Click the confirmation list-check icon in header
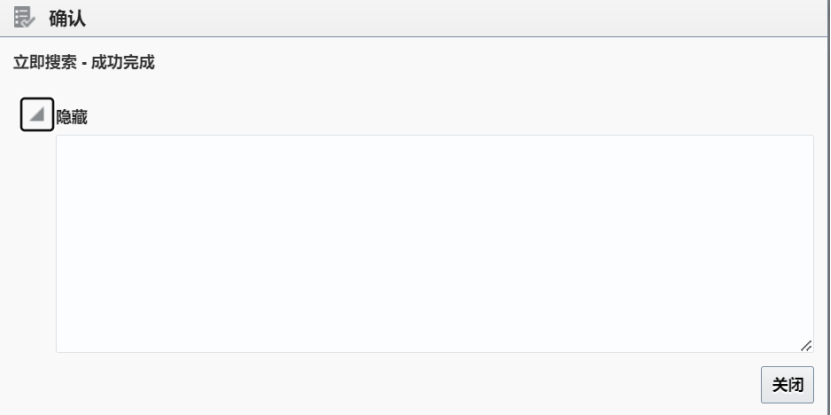This screenshot has height=415, width=831. pos(24,17)
